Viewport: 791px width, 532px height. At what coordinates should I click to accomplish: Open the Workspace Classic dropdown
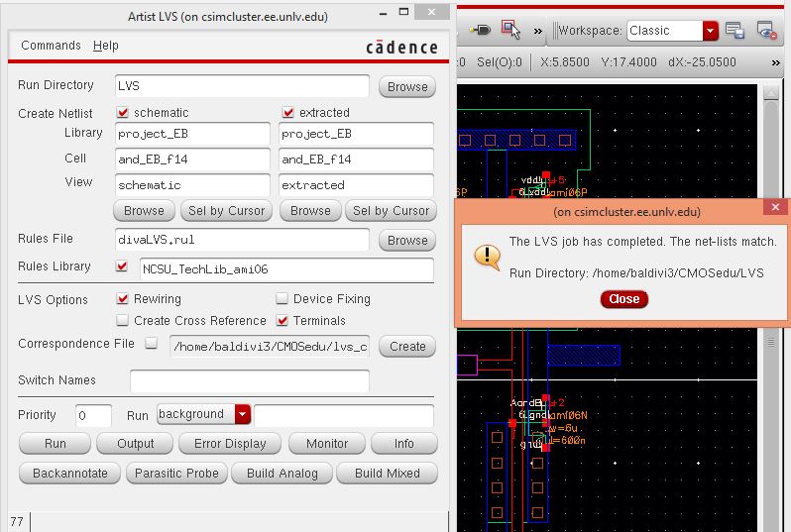point(710,31)
